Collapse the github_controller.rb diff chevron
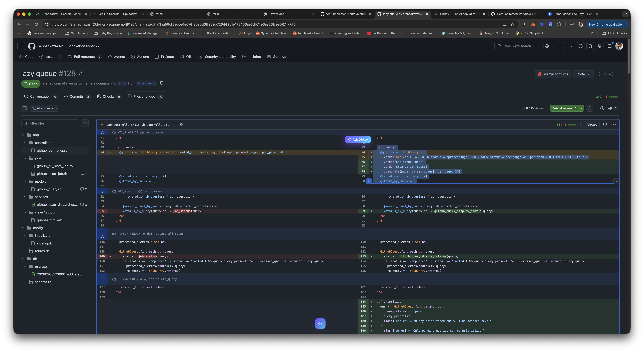Viewport: 644px width, 352px height. [x=102, y=125]
